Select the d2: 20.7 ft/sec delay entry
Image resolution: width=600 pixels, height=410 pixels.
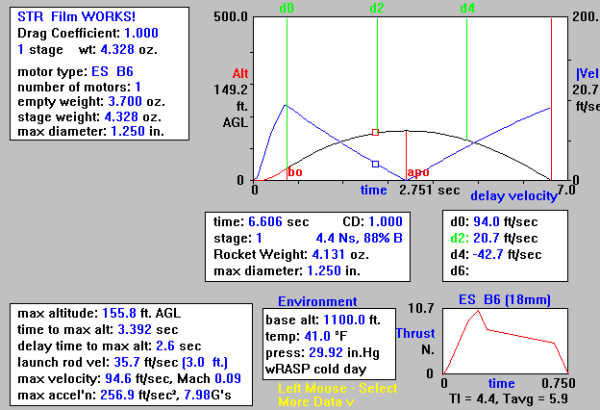tap(497, 236)
